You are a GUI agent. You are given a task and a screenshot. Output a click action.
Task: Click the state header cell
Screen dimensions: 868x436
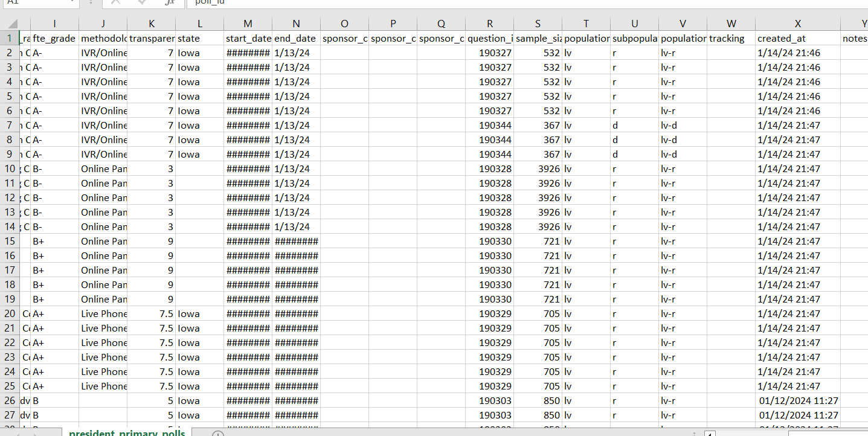click(199, 38)
